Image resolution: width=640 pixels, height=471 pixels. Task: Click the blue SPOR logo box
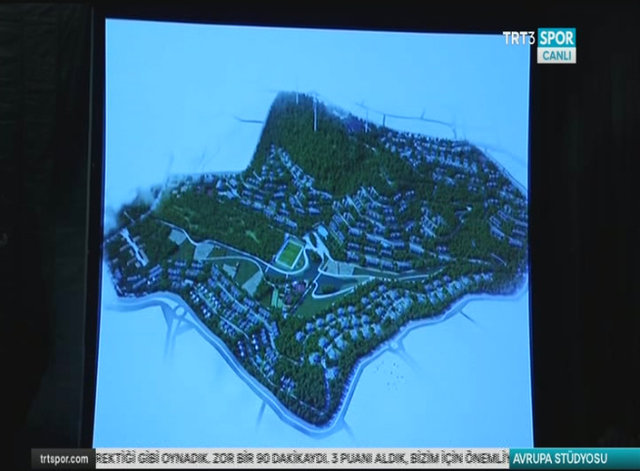click(x=557, y=38)
